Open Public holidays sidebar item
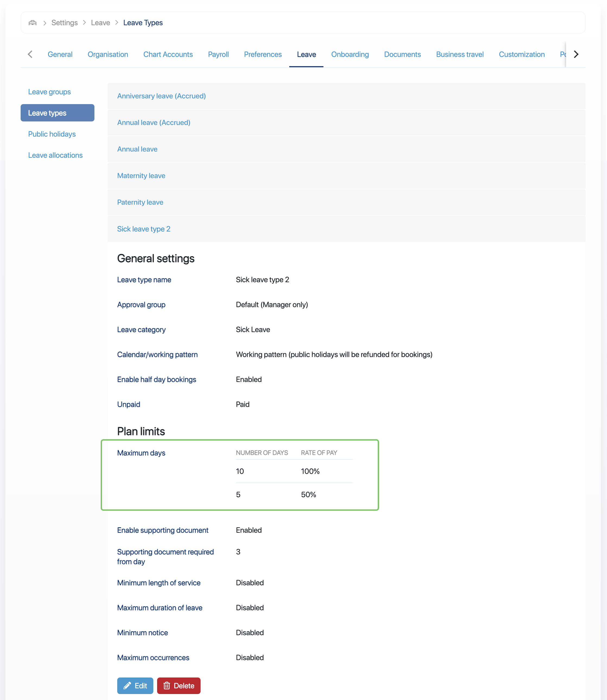 (x=52, y=134)
